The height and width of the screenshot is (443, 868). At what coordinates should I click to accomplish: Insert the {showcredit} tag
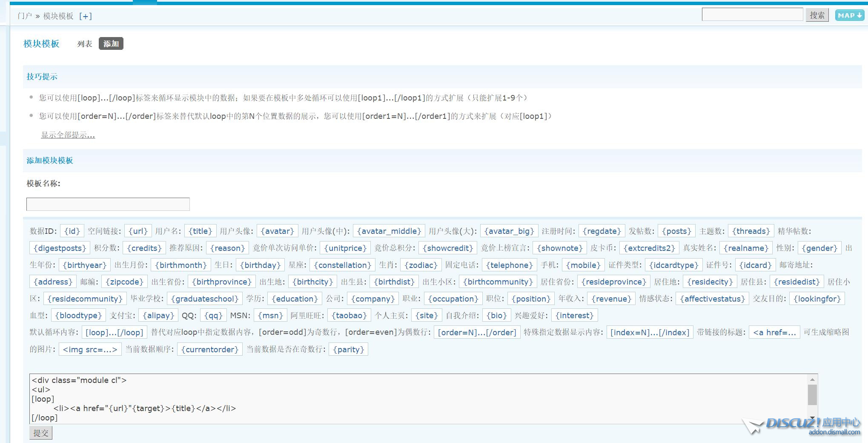(448, 248)
